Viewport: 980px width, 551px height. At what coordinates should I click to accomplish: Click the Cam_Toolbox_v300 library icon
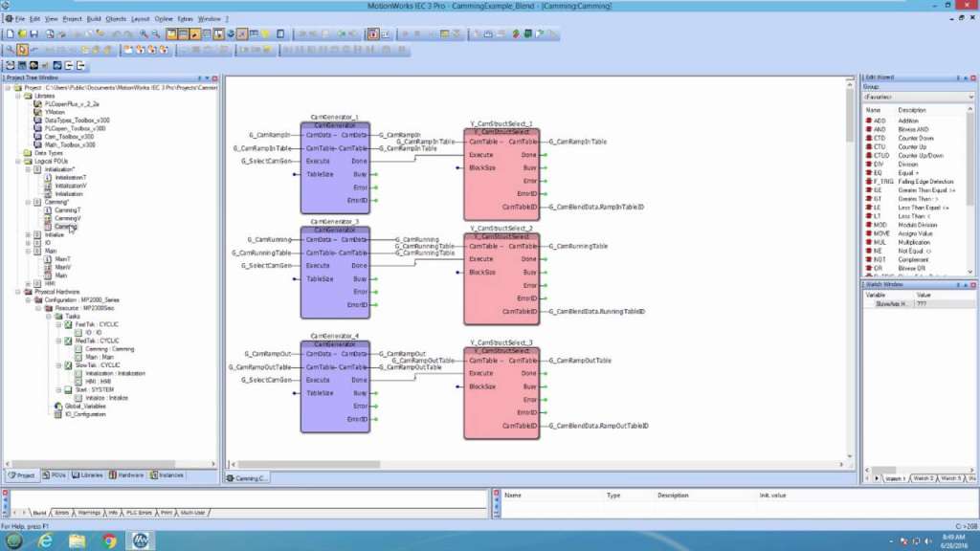pos(37,136)
